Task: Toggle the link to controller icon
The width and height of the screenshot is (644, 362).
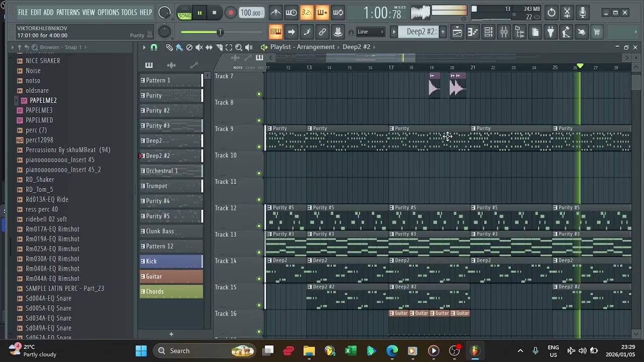Action: 323,32
